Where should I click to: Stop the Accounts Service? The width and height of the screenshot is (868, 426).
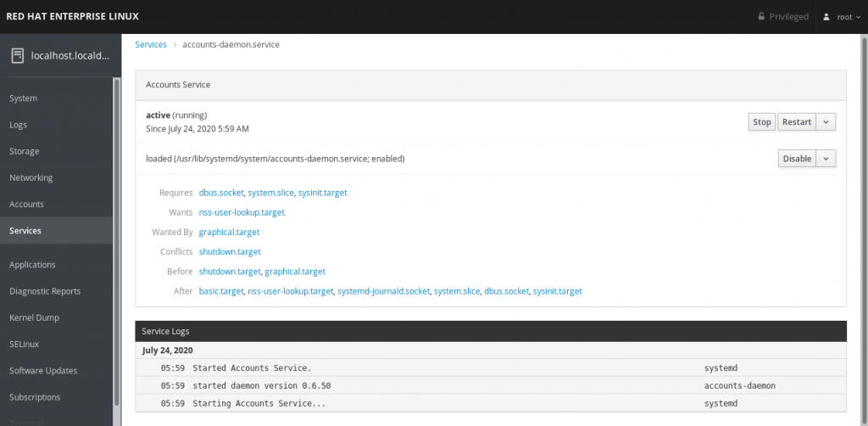tap(762, 122)
